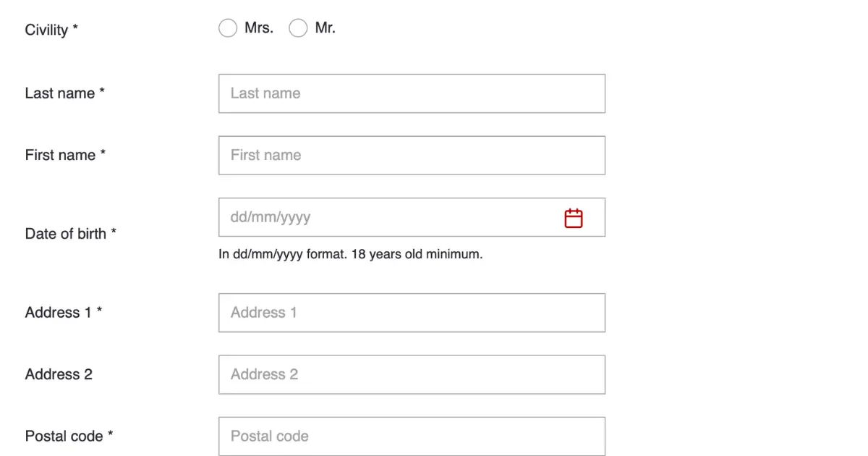Viewport: 868px width, 456px height.
Task: Click the First name field label
Action: point(65,155)
